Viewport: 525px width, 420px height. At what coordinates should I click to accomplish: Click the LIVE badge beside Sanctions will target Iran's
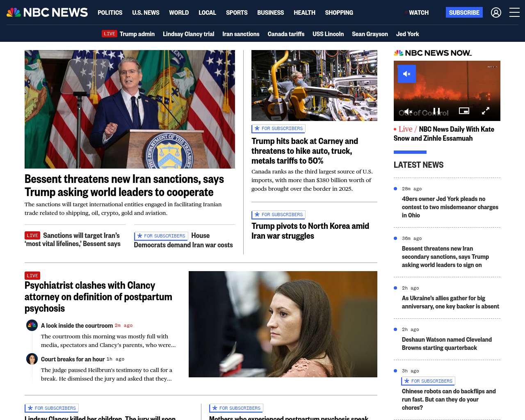[x=32, y=235]
